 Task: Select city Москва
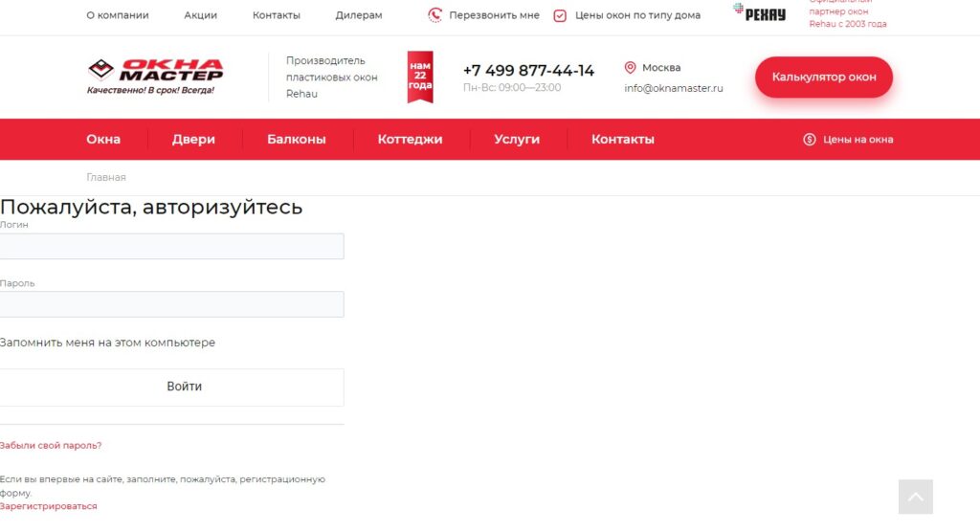[661, 68]
